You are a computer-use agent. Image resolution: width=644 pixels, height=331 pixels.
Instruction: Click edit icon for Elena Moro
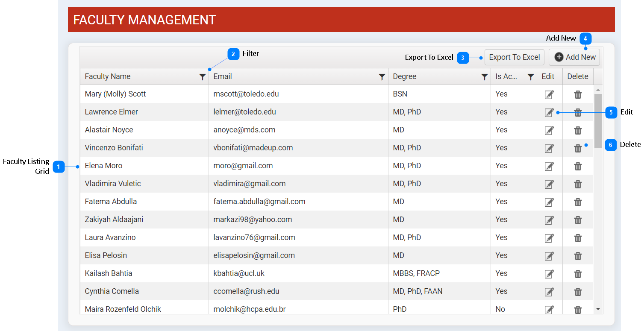pos(549,166)
